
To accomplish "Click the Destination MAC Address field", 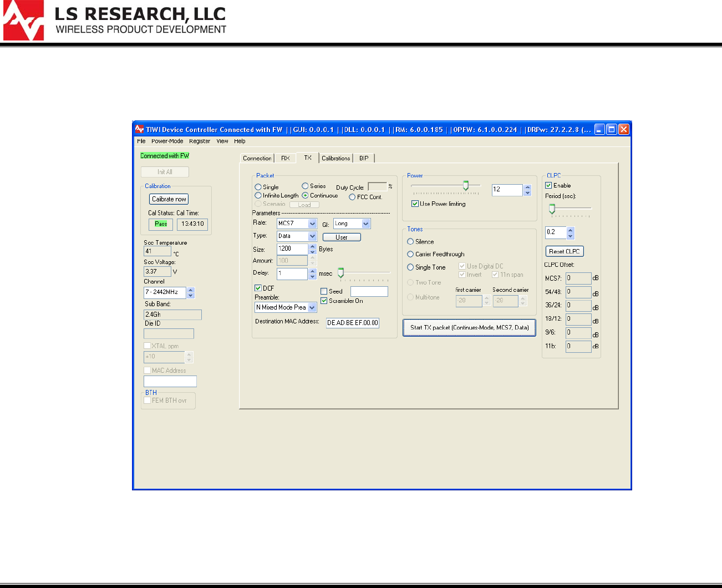I will [353, 323].
